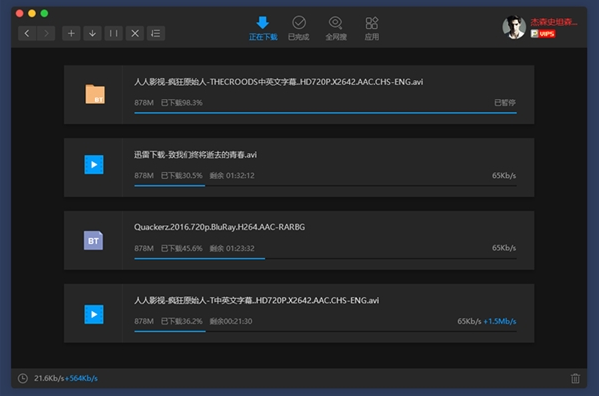Click the green maximize window button
The image size is (599, 396).
pyautogui.click(x=44, y=13)
